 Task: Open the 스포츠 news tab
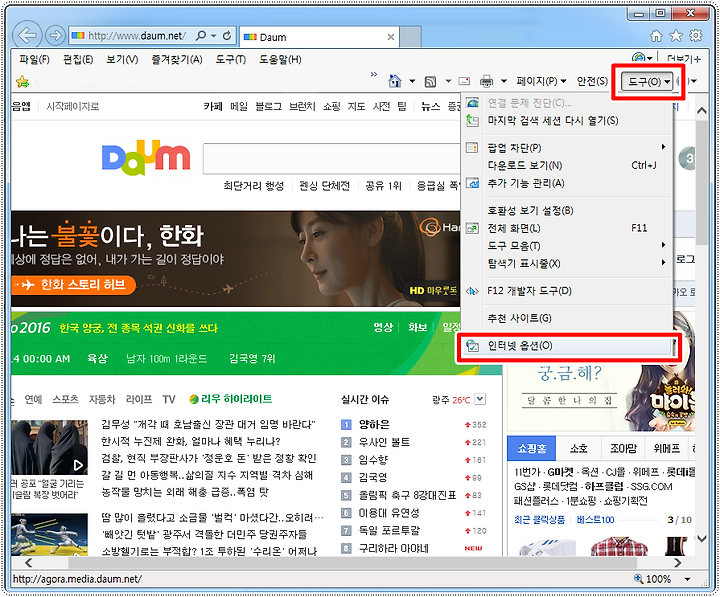click(66, 399)
